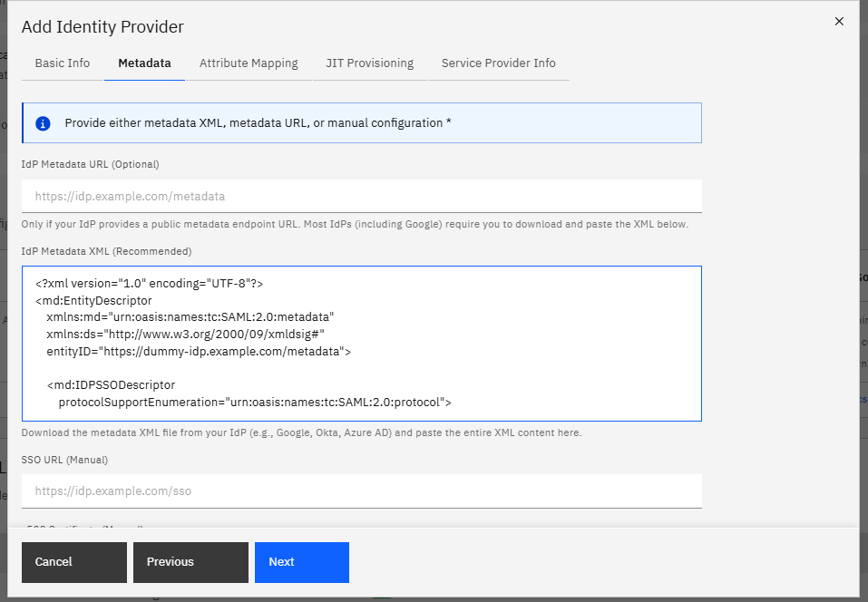Image resolution: width=868 pixels, height=602 pixels.
Task: Click the 'SSO URL (Manual)' label
Action: pyautogui.click(x=64, y=460)
